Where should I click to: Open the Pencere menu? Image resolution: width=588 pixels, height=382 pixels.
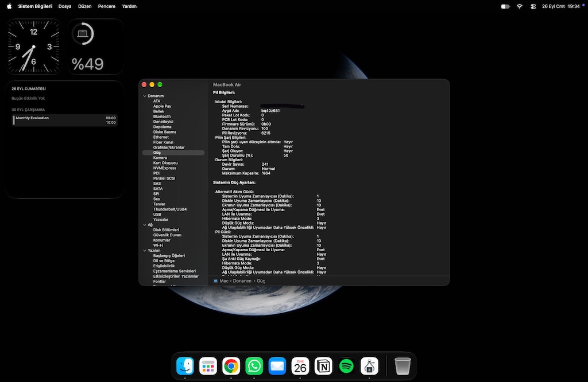point(106,6)
